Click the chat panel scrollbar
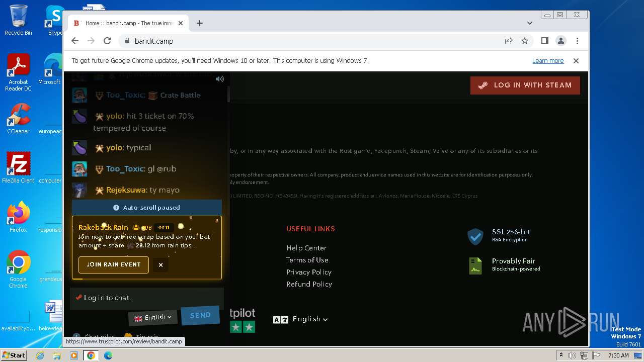644x362 pixels. click(x=228, y=95)
